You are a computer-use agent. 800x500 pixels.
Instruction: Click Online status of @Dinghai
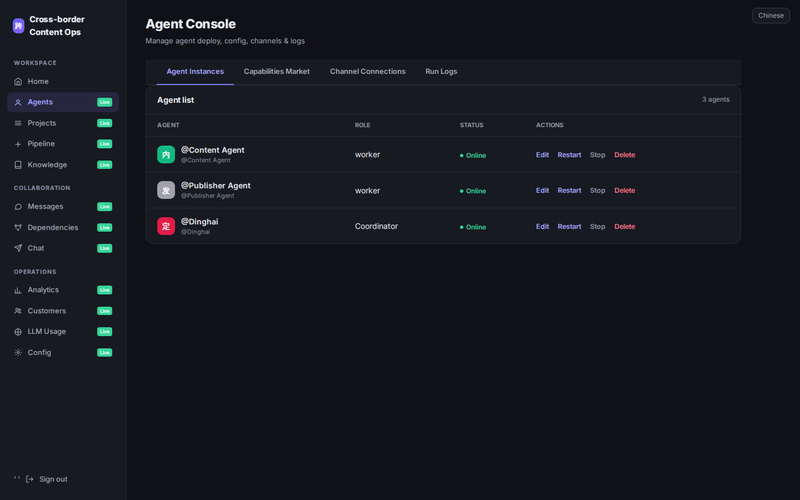(x=473, y=227)
